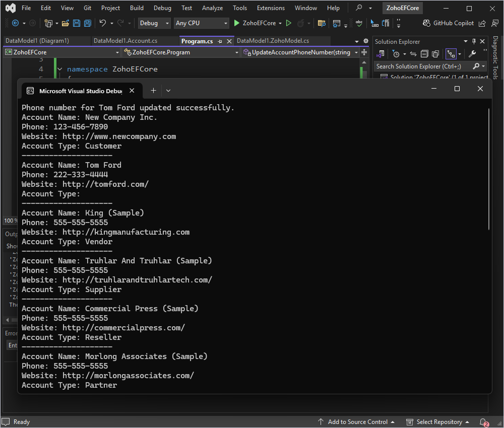Click the notifications bell in status bar
Screen dimensions: 504x428
[x=483, y=422]
